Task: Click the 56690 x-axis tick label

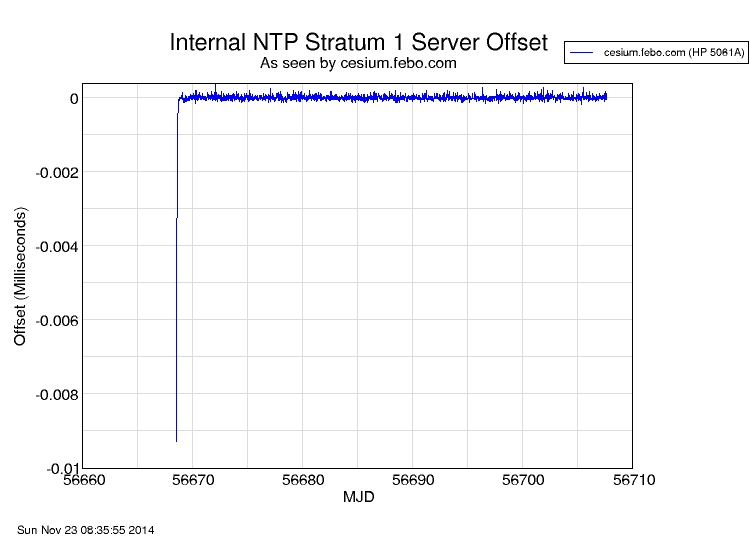Action: pos(413,480)
